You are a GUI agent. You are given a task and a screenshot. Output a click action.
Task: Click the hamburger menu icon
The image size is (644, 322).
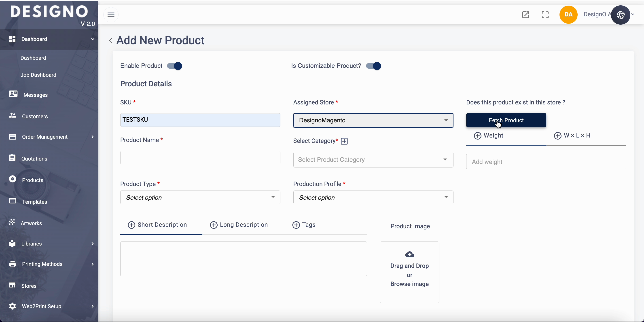click(111, 15)
